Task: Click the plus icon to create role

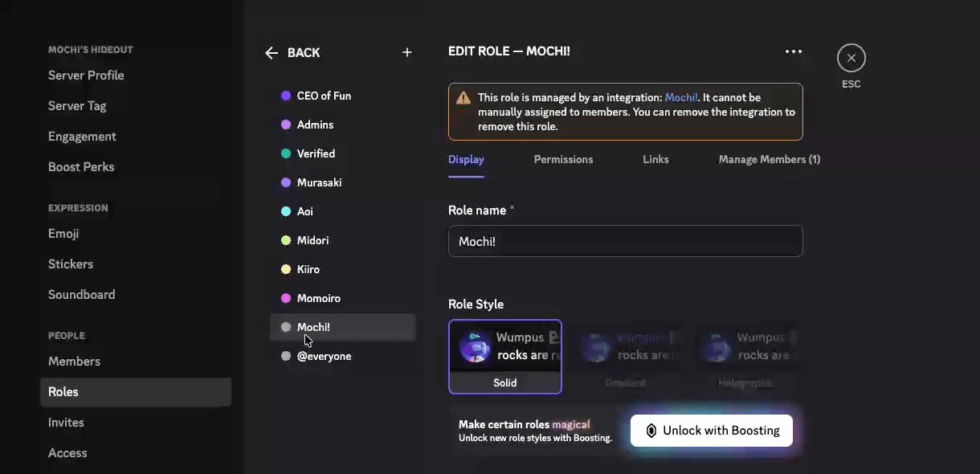Action: (x=407, y=52)
